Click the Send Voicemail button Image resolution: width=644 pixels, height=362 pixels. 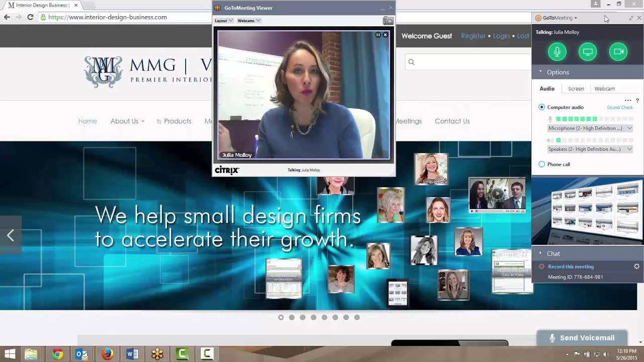click(x=582, y=338)
